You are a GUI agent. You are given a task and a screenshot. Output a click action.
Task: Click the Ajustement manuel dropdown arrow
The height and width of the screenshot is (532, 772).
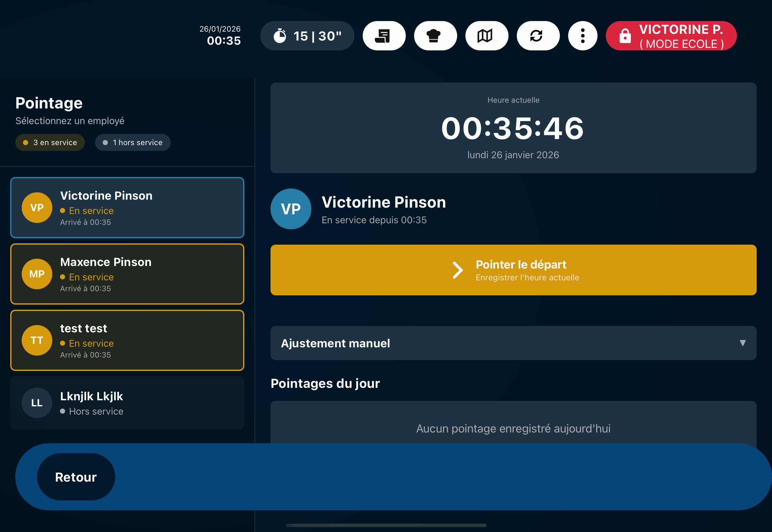click(742, 343)
